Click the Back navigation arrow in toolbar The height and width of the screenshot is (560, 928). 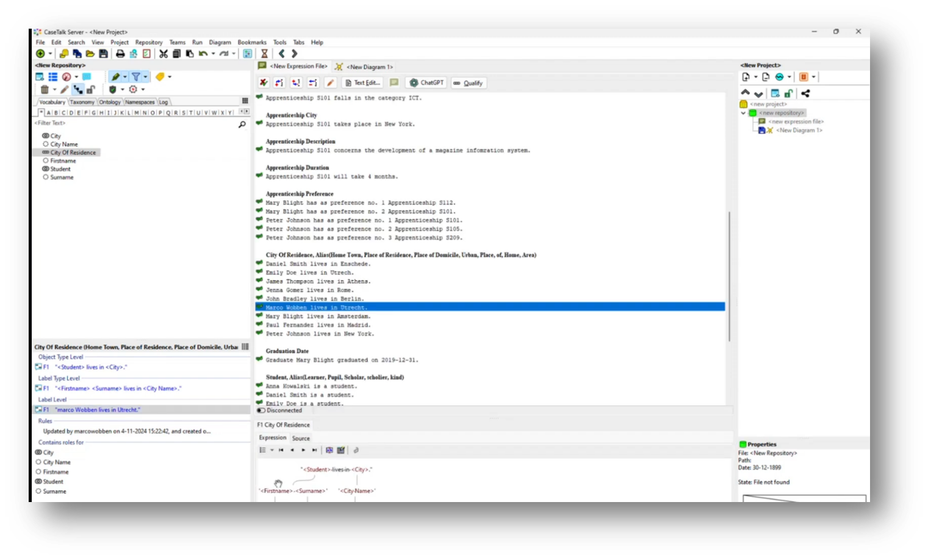[x=281, y=54]
